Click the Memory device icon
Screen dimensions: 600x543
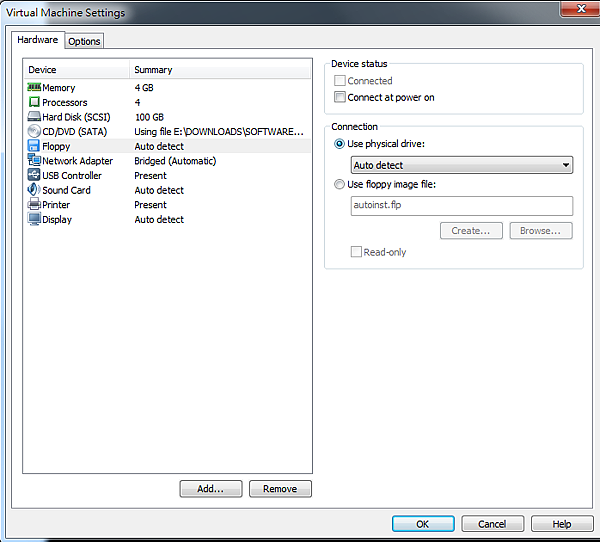pos(34,88)
